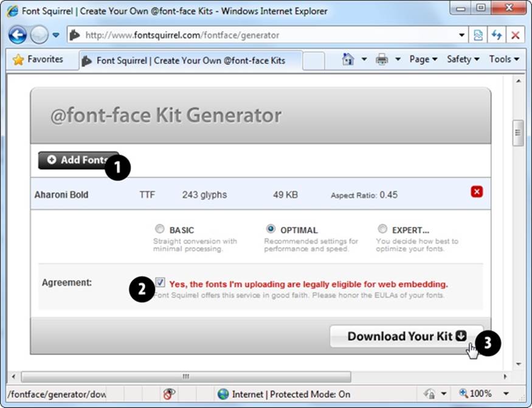
Task: Click the Refresh page icon
Action: 496,35
